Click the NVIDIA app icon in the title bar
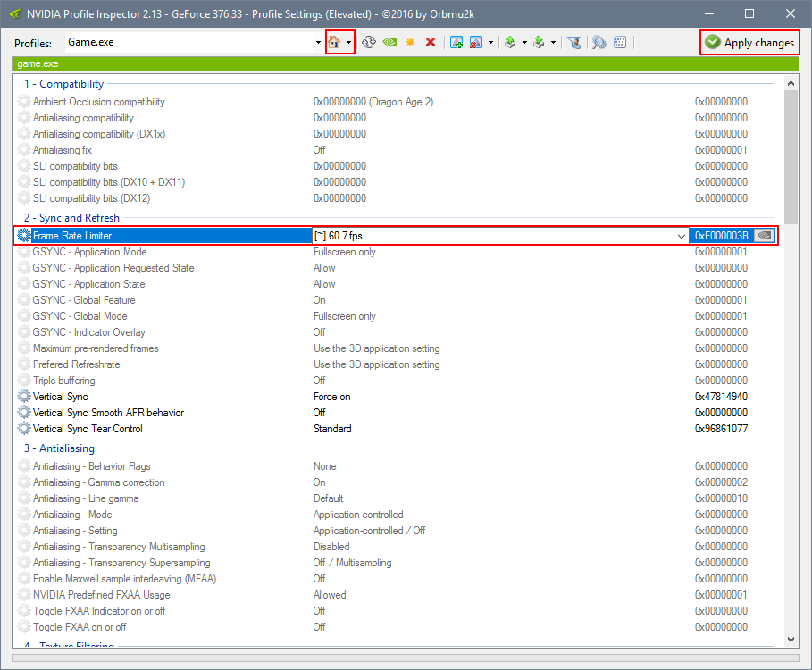The height and width of the screenshot is (670, 812). pos(15,13)
